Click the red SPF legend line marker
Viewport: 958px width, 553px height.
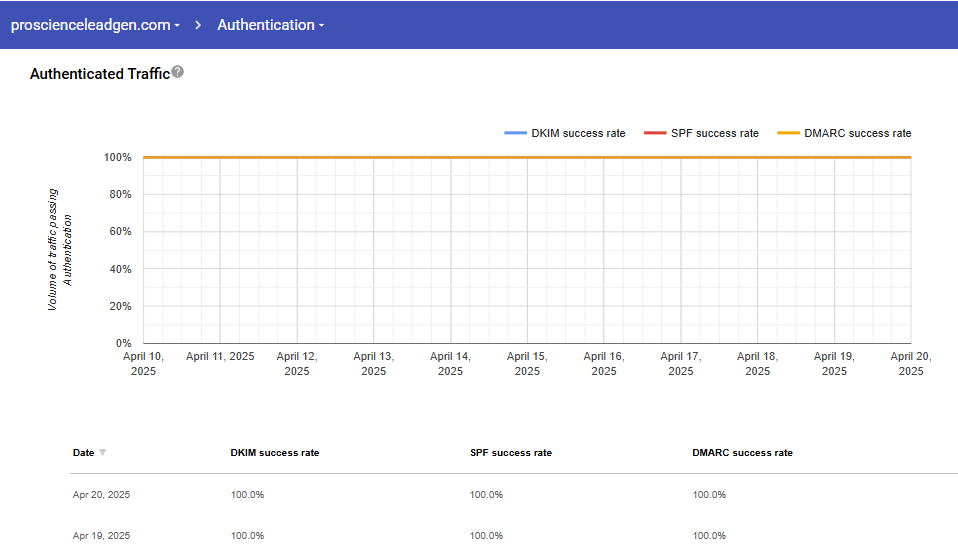click(655, 133)
